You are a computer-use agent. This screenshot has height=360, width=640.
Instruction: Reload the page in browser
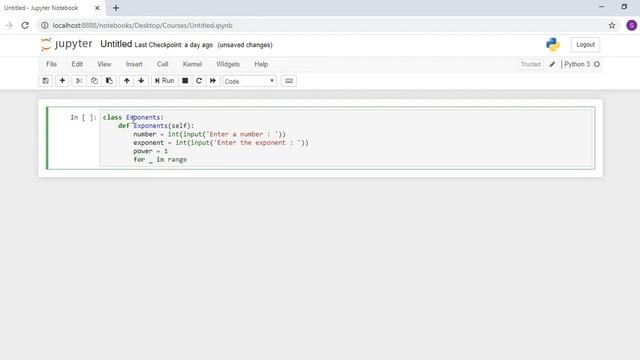pos(25,25)
